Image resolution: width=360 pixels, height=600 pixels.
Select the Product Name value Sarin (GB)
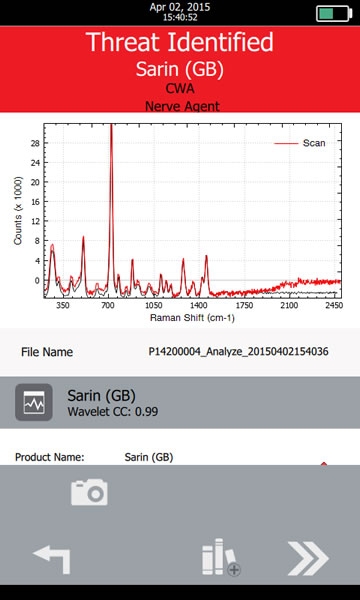coord(149,457)
